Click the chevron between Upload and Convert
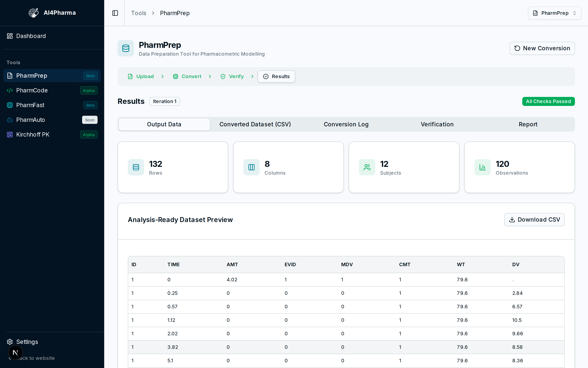 tap(163, 76)
